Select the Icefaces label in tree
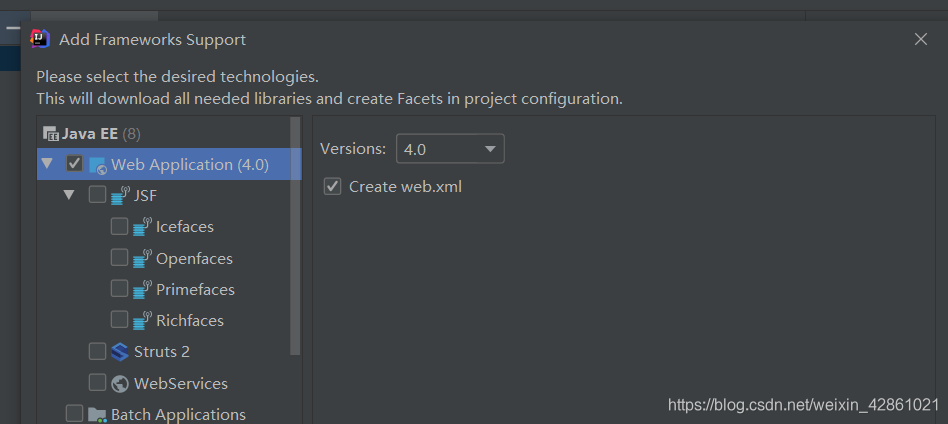This screenshot has height=424, width=948. [x=185, y=227]
